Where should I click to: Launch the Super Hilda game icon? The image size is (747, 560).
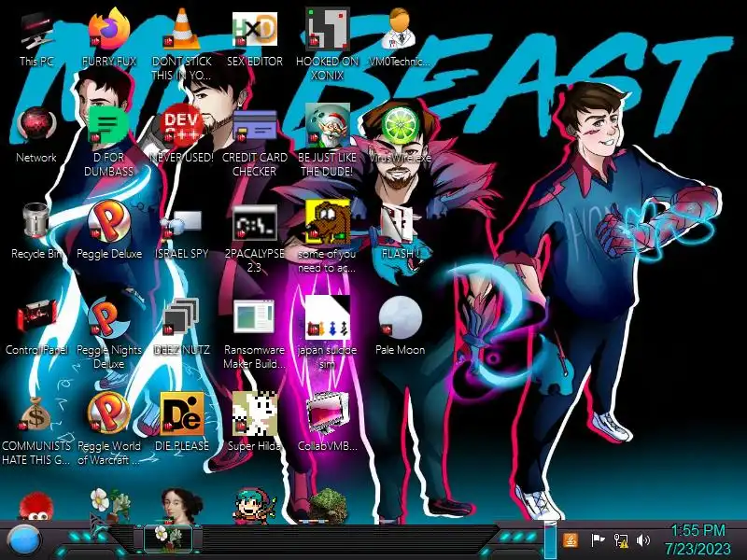pyautogui.click(x=254, y=413)
